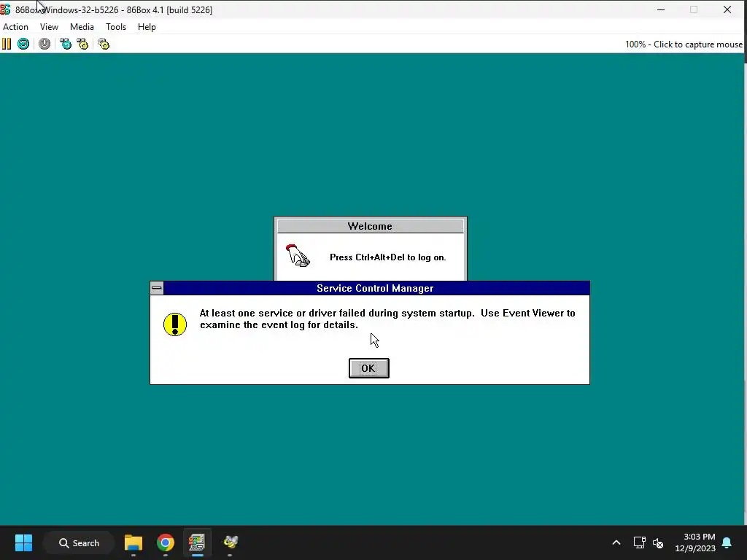Click the "Press Ctrl+Alt+Del to log on." text
747x560 pixels.
(388, 257)
